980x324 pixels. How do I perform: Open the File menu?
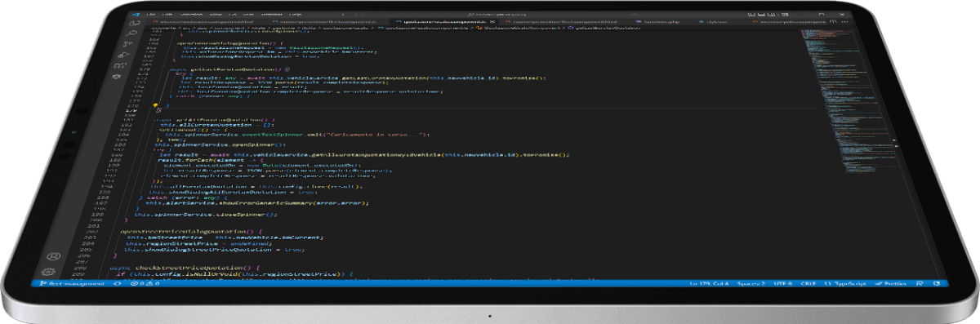151,14
